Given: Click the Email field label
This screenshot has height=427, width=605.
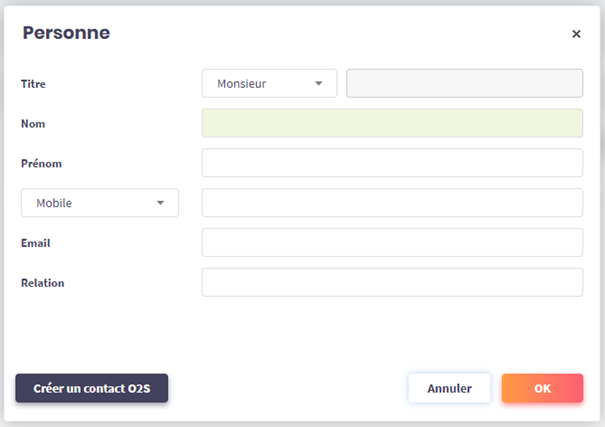Looking at the screenshot, I should 36,243.
